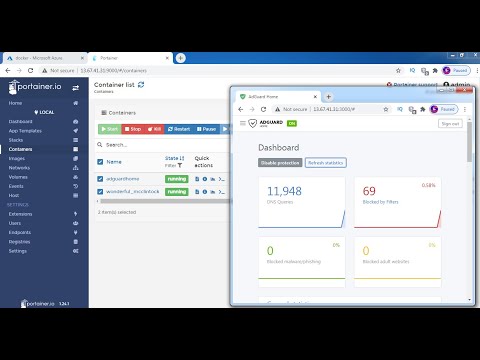Click the red Kill button
The height and width of the screenshot is (360, 480).
point(154,129)
